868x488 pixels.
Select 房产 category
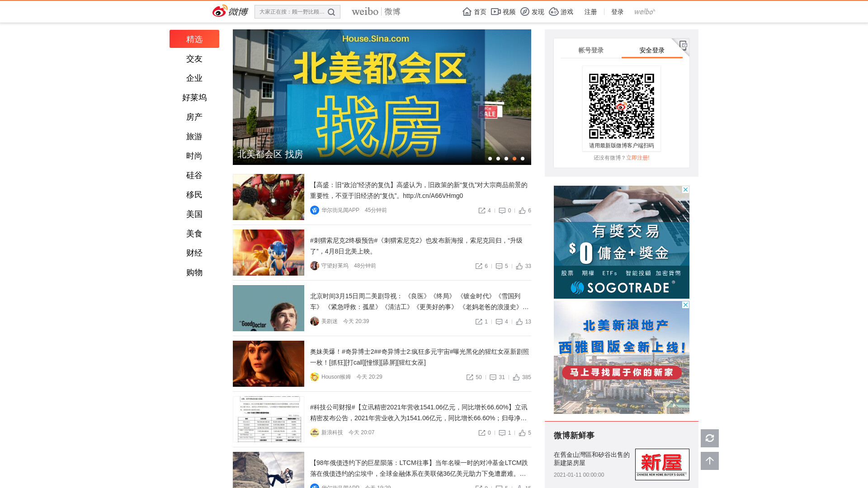(194, 117)
